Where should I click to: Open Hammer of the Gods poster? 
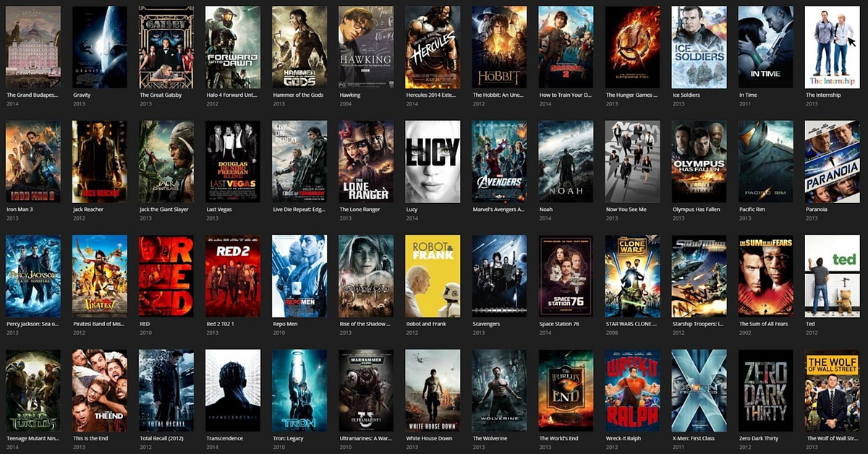tap(299, 47)
